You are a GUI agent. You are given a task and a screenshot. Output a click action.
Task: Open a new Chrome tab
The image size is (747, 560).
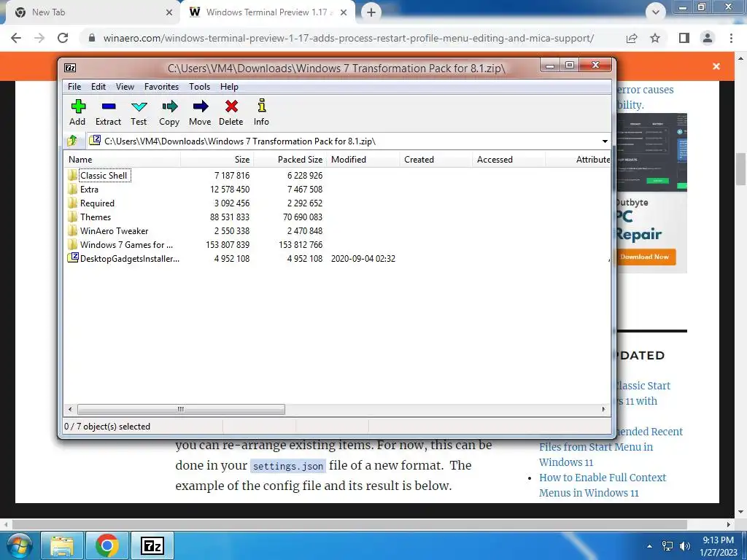click(371, 12)
